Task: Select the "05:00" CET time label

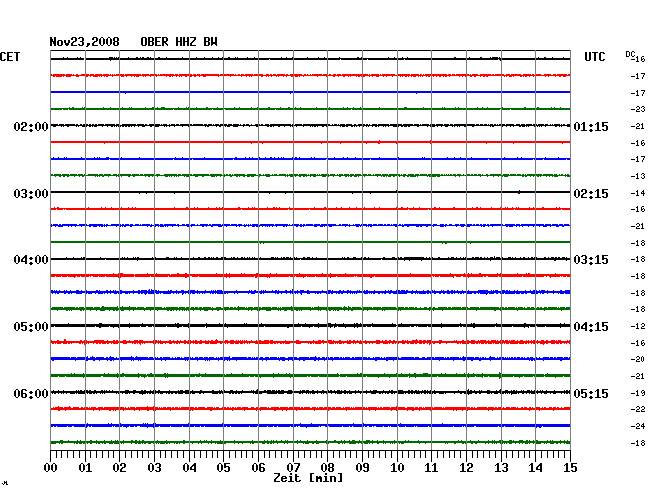Action: pos(31,327)
